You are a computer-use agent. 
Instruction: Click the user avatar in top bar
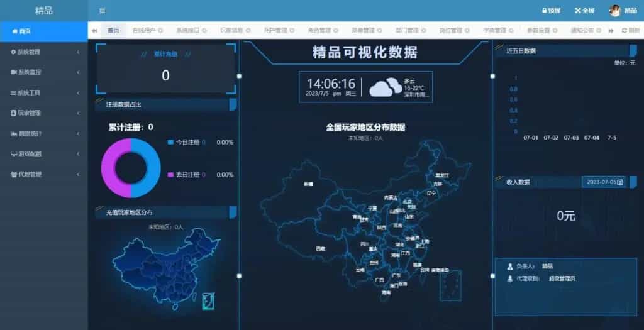614,11
